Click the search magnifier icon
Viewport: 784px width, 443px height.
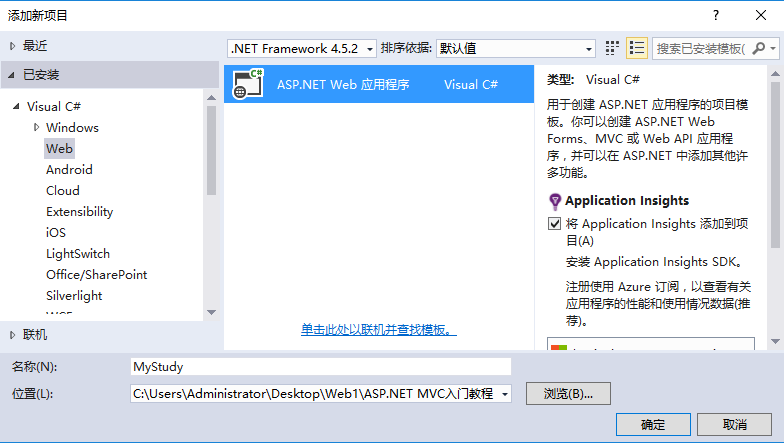pos(758,48)
